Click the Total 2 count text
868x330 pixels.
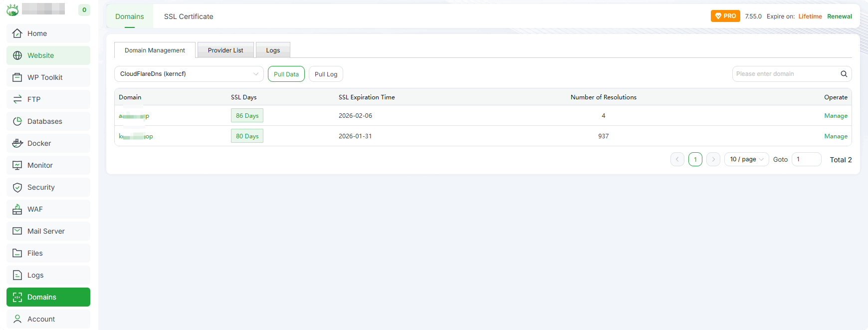[x=841, y=160]
